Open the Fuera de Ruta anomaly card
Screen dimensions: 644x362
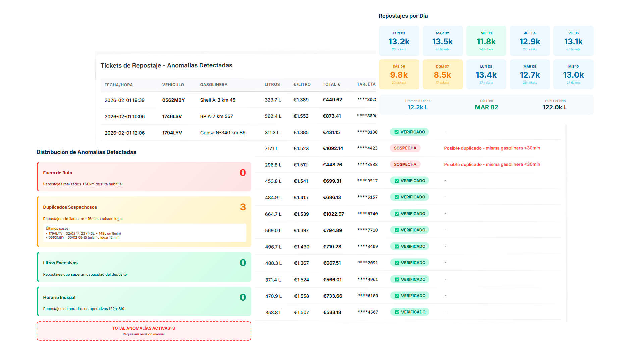coord(144,177)
